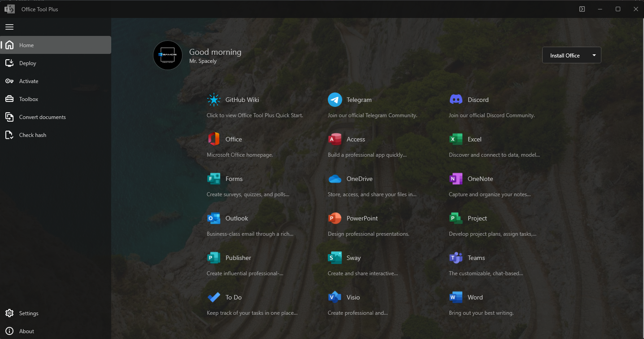Open the Excel link label
644x339 pixels.
pyautogui.click(x=474, y=139)
